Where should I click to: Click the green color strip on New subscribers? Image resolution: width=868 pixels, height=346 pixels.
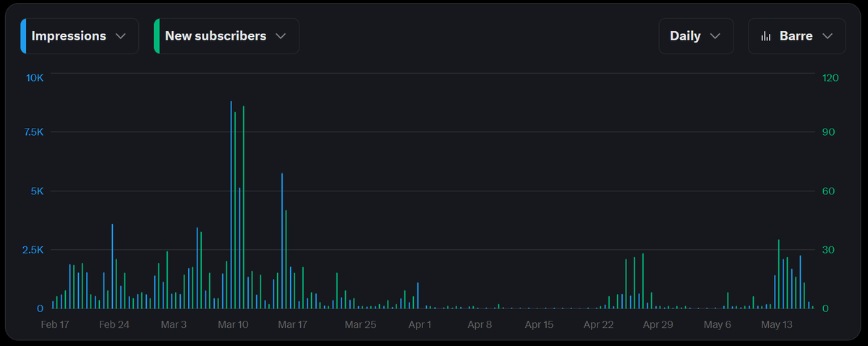tap(156, 36)
